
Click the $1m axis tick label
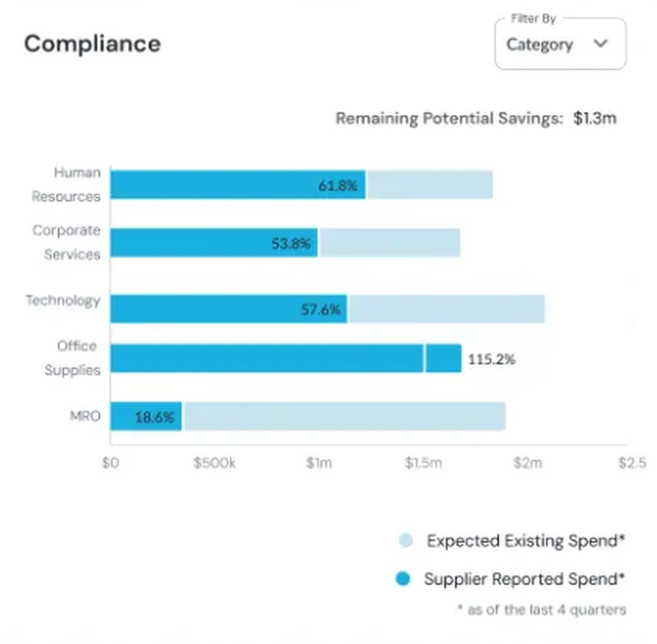coord(320,463)
